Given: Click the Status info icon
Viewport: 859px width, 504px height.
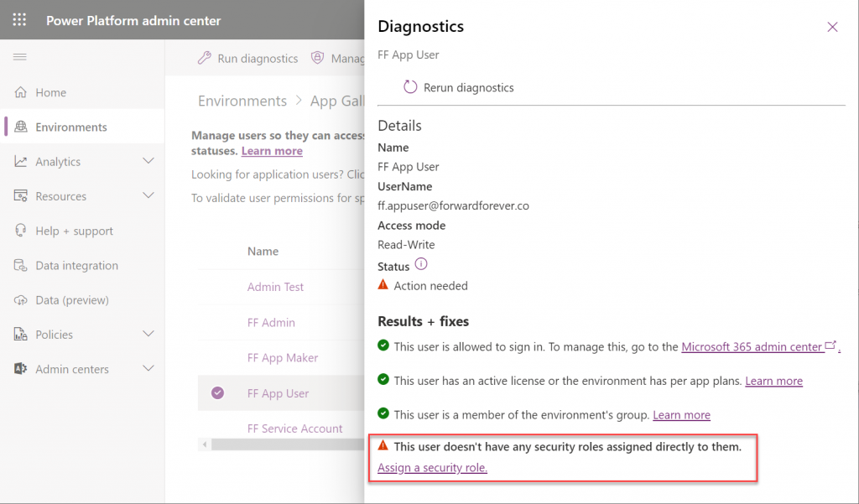Looking at the screenshot, I should click(421, 264).
